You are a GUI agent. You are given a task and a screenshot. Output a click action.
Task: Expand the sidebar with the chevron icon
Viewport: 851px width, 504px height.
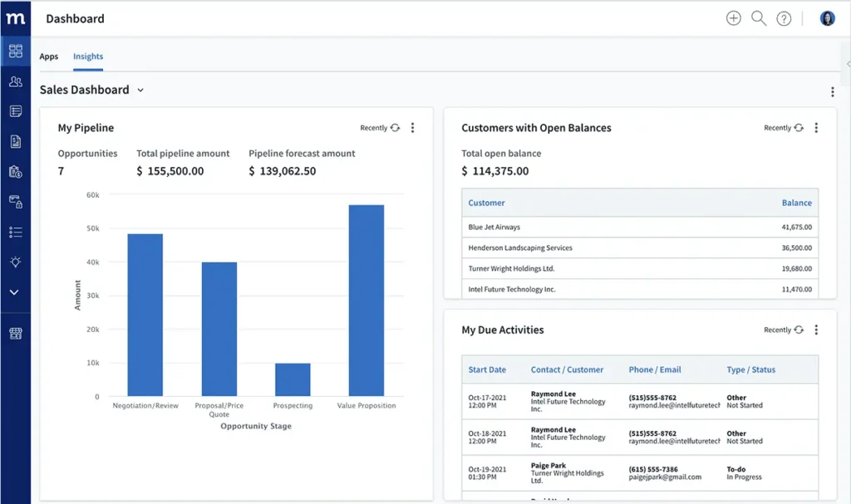point(15,292)
